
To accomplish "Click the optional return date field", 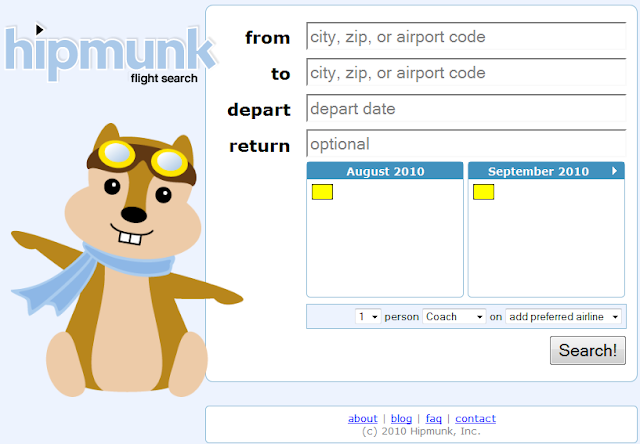I will click(x=466, y=144).
